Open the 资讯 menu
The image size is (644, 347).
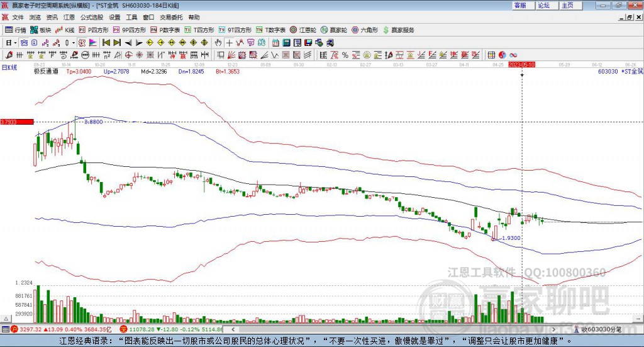[52, 17]
